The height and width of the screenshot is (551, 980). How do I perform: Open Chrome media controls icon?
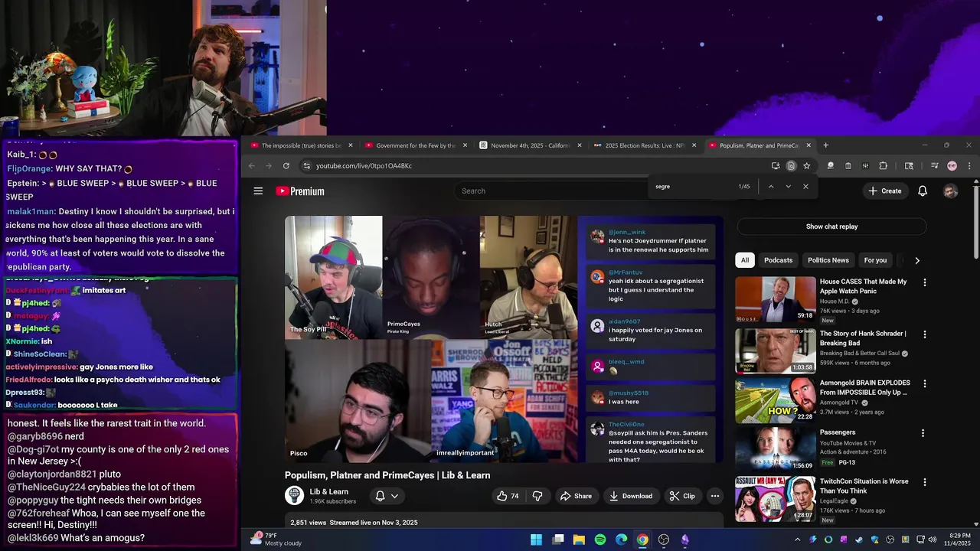tap(934, 166)
